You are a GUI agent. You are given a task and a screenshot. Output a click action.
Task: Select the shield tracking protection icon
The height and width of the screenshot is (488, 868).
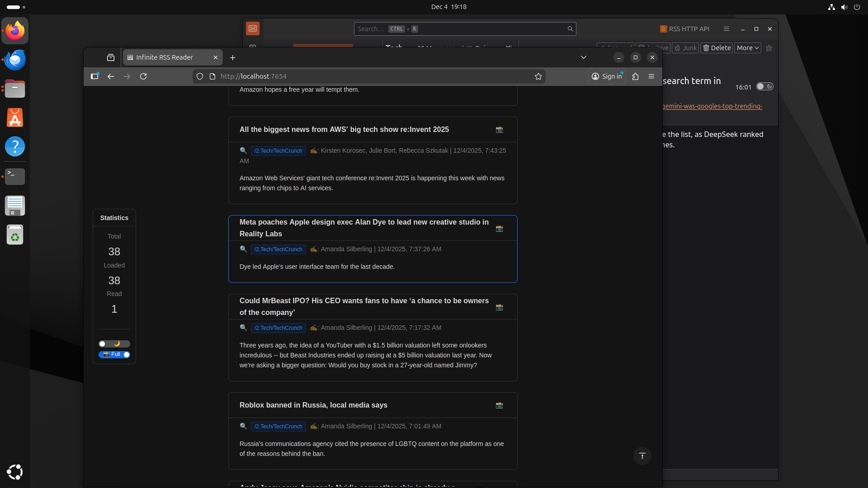[x=200, y=76]
